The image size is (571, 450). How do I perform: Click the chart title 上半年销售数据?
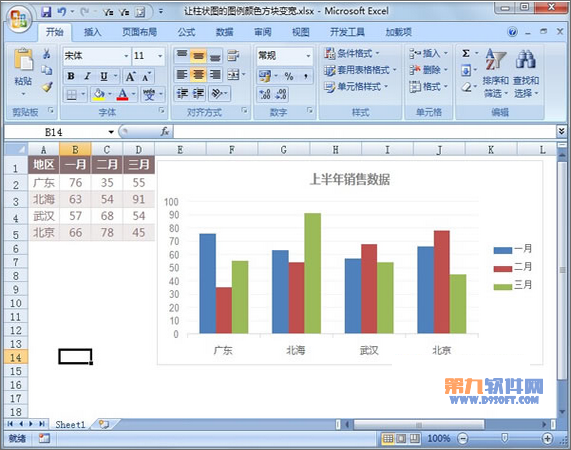click(350, 179)
